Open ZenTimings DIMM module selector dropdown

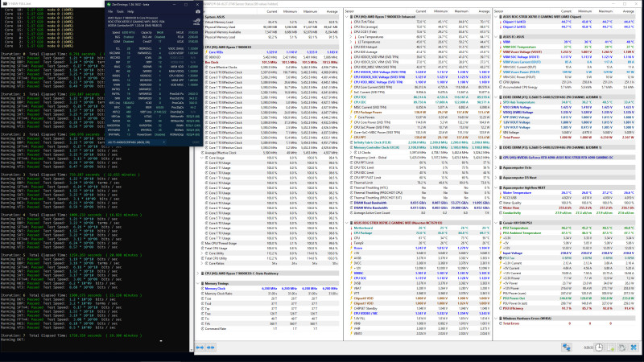136,142
